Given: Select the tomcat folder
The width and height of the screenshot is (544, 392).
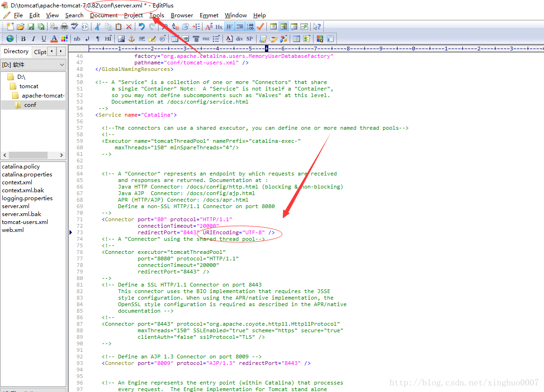Looking at the screenshot, I should point(29,86).
